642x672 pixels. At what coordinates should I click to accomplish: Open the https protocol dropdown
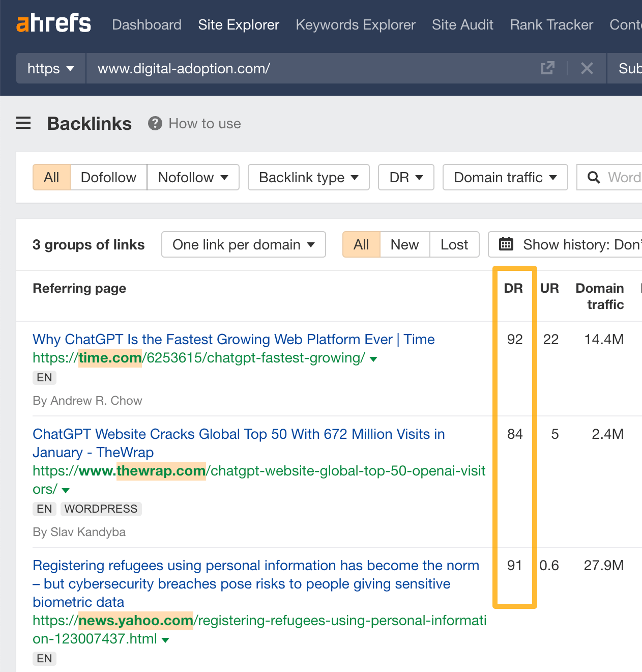click(x=50, y=68)
